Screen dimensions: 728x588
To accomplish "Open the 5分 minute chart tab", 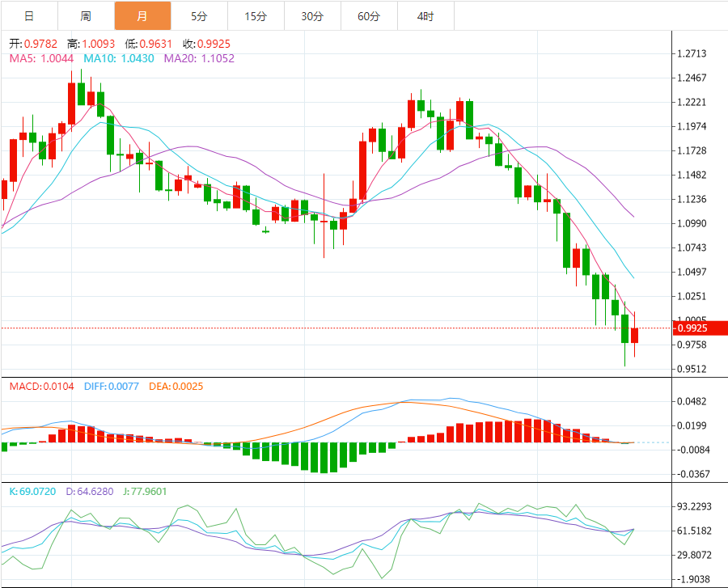I will point(199,16).
